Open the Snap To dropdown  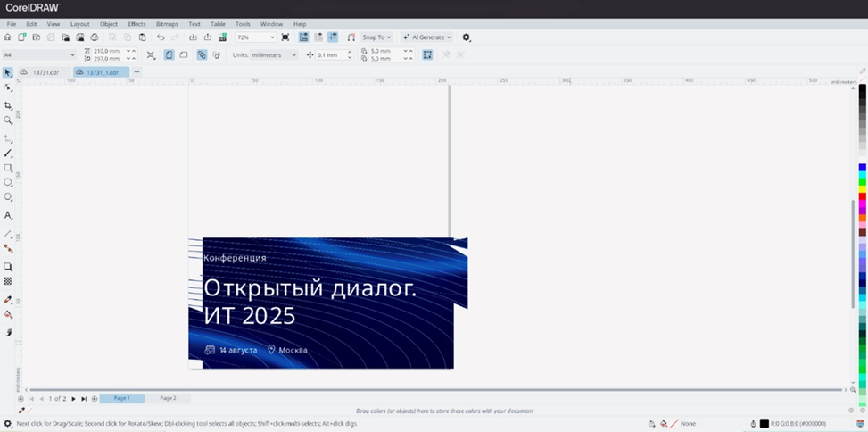click(376, 37)
